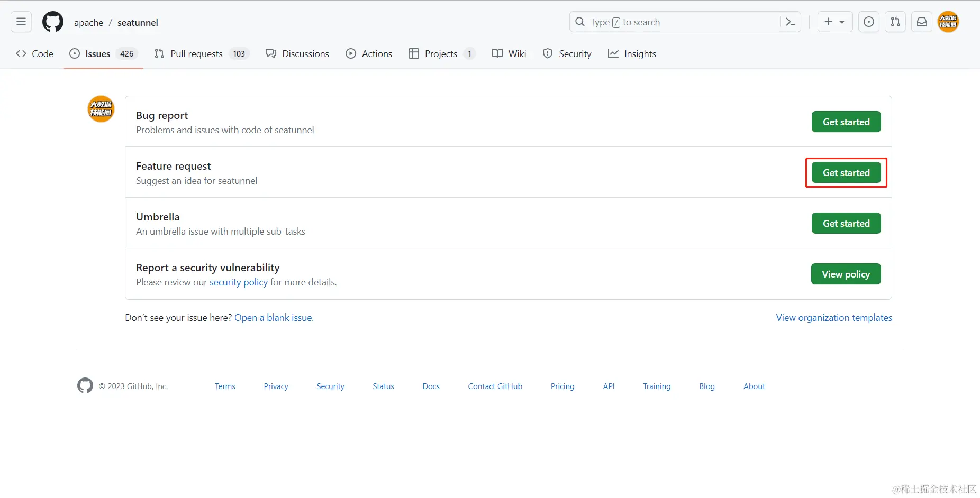Screen dimensions: 980x498
Task: Click the Pull requests count badge 103
Action: click(239, 53)
